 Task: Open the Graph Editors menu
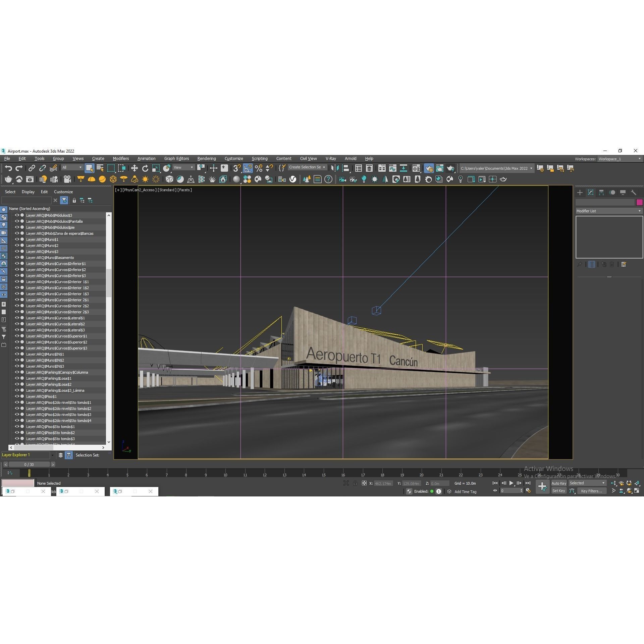click(176, 159)
